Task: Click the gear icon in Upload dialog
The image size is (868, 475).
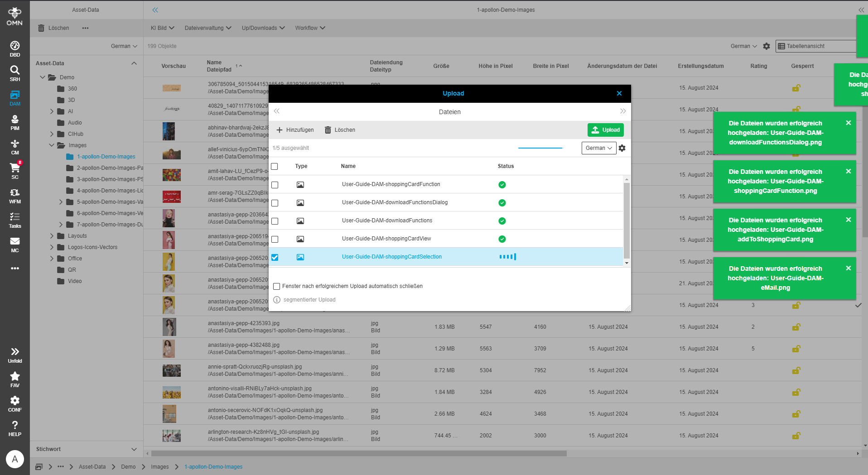Action: click(x=622, y=148)
